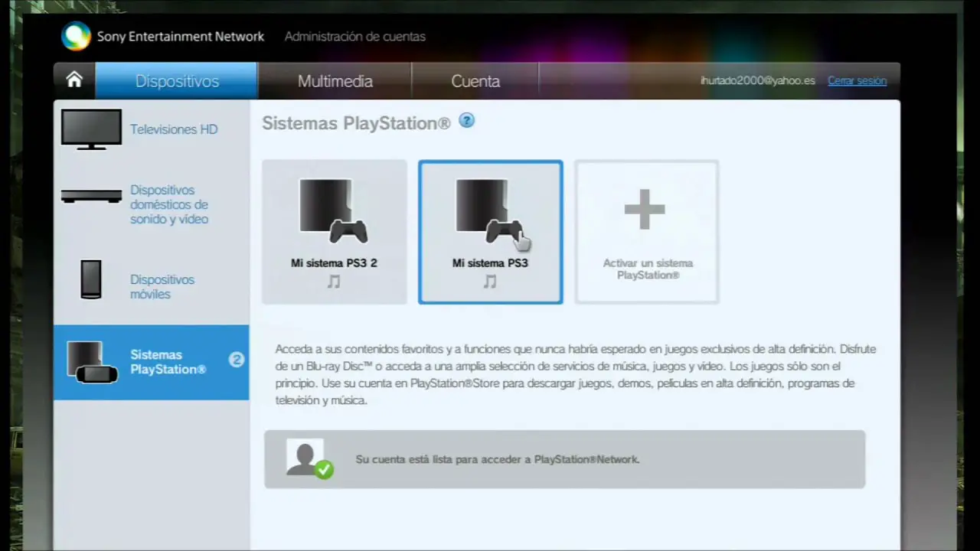Click Administración de cuentas header text
This screenshot has height=551, width=980.
tap(354, 36)
